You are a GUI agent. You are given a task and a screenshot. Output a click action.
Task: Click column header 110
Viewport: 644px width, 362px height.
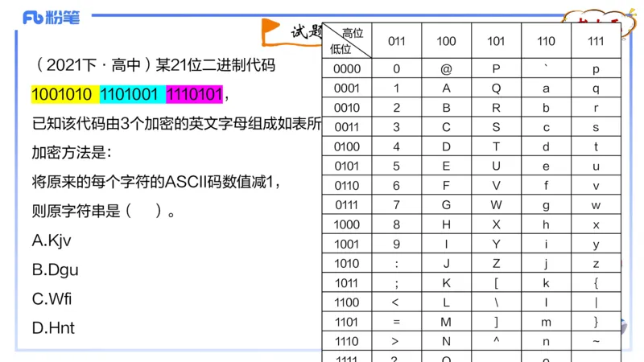547,41
